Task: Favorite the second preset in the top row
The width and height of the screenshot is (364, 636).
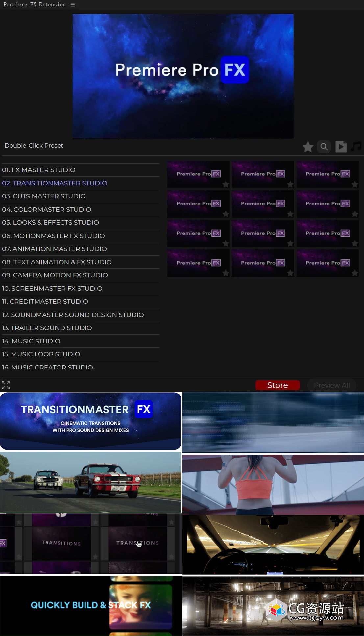Action: 290,184
